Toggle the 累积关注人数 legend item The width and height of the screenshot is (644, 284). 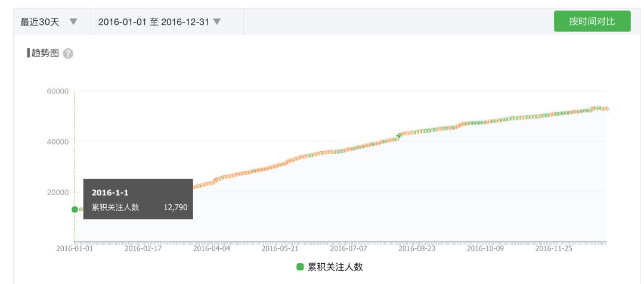click(x=330, y=267)
